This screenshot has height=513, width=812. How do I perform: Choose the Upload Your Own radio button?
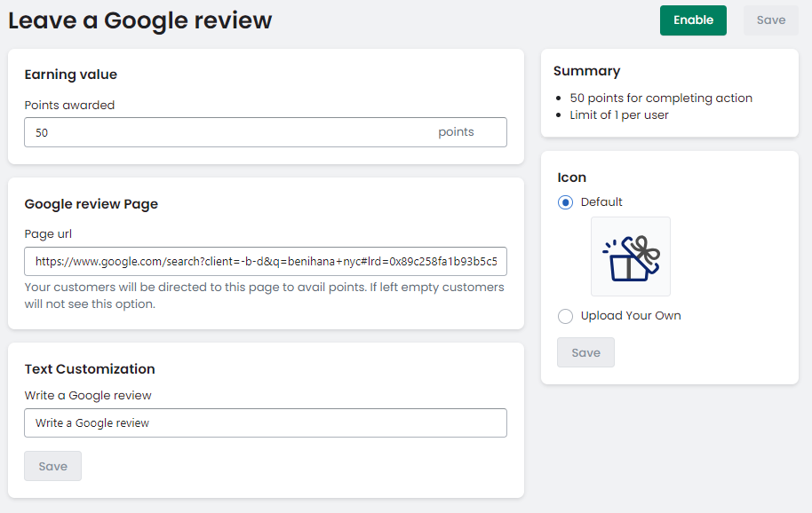(x=565, y=316)
